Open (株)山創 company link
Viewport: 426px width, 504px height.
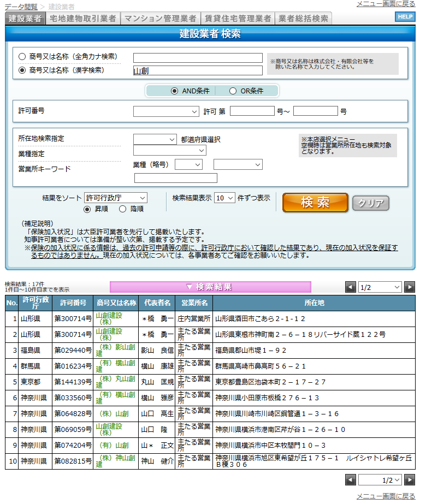(x=114, y=414)
